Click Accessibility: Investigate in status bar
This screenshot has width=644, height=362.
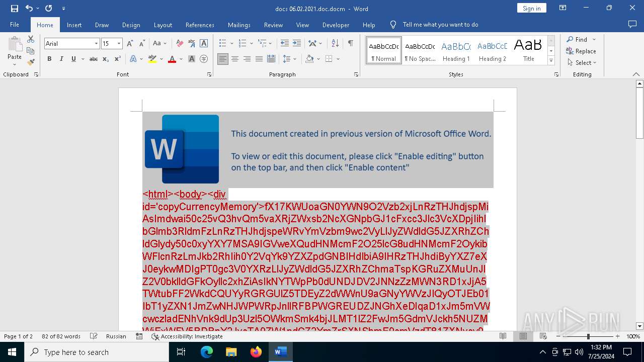pyautogui.click(x=187, y=336)
